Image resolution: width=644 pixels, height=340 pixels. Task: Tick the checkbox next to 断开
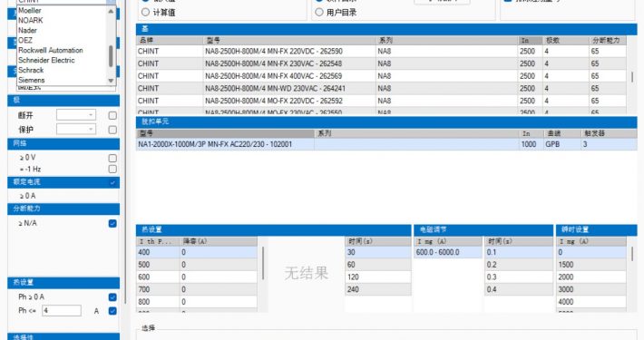[x=112, y=116]
